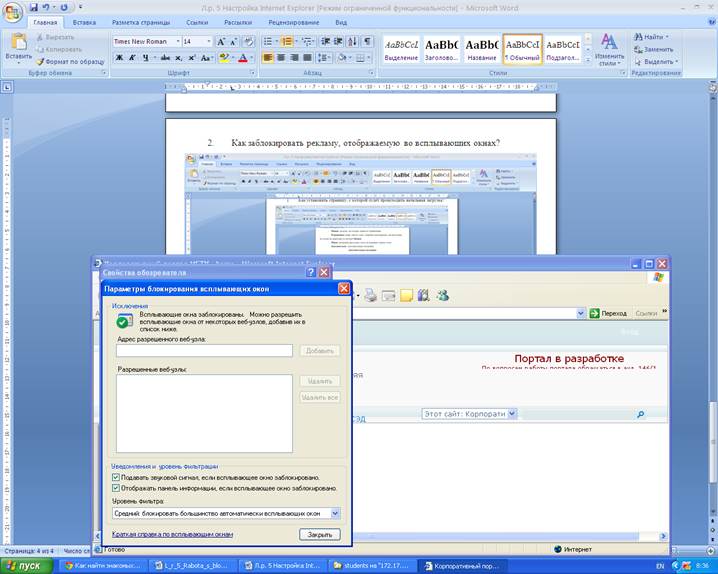Click the show paragraph marks icon
The width and height of the screenshot is (718, 574).
366,42
